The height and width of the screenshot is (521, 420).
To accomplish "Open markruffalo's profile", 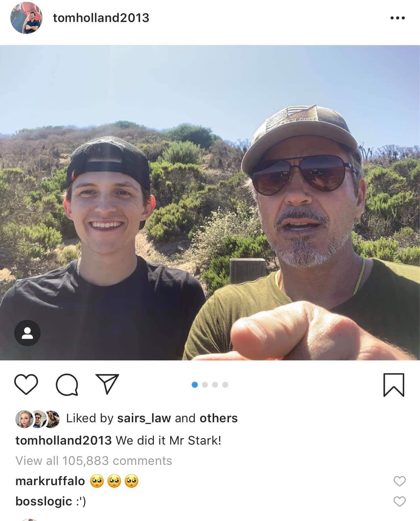I will pyautogui.click(x=50, y=481).
